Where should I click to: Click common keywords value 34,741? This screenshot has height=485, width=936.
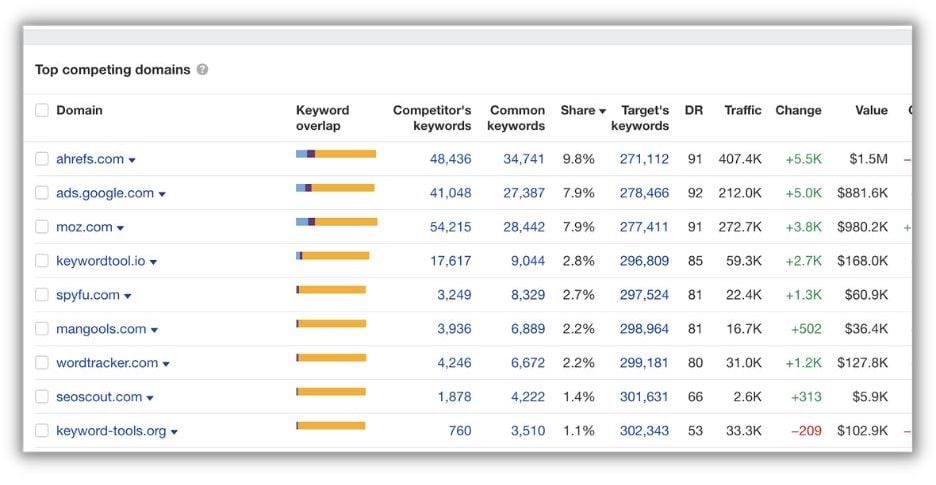pyautogui.click(x=524, y=159)
